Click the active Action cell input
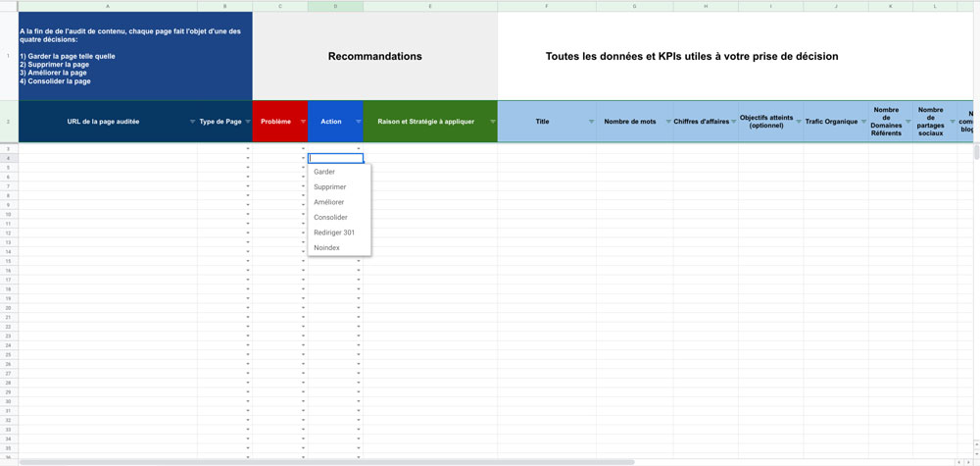 click(x=335, y=158)
